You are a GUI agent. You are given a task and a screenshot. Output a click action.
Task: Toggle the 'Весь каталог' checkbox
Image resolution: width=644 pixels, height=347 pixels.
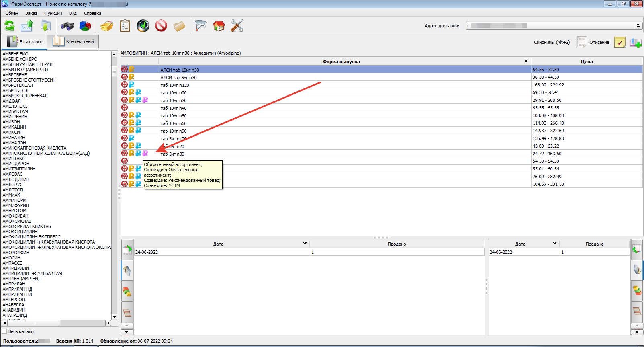[5, 331]
